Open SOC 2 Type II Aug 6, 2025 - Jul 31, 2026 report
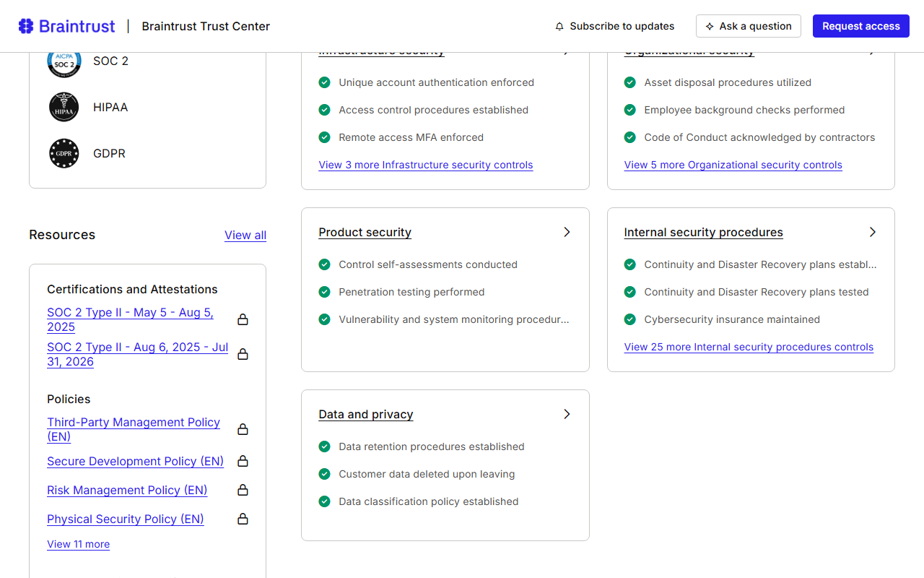Image resolution: width=924 pixels, height=578 pixels. point(137,354)
